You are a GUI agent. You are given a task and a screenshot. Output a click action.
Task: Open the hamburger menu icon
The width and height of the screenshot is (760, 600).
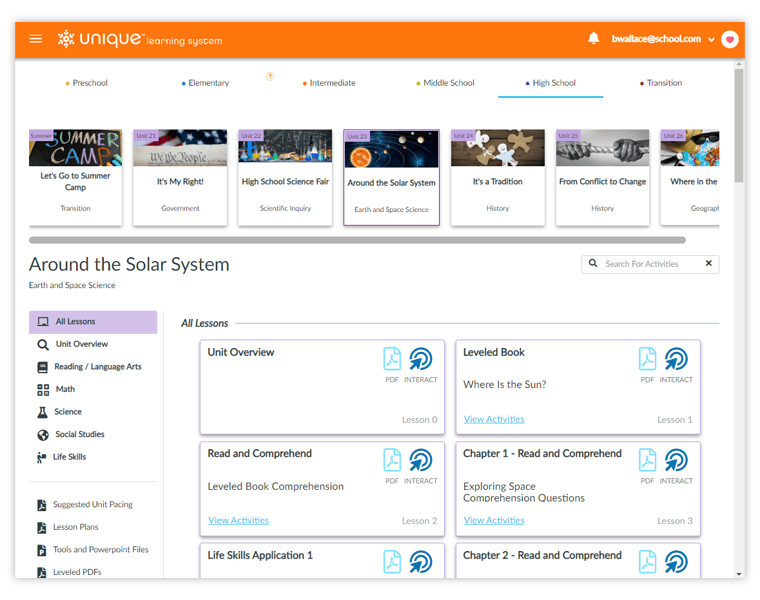pos(36,39)
